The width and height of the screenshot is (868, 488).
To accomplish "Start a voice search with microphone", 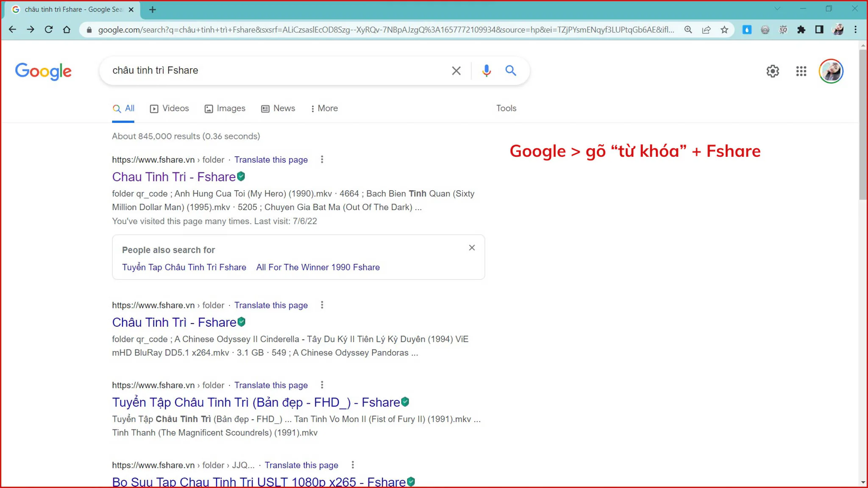I will click(x=487, y=71).
